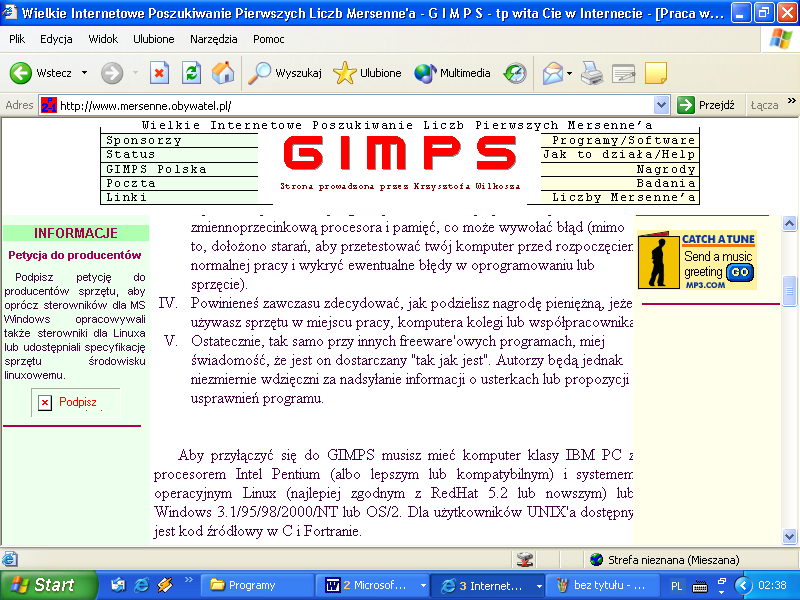The height and width of the screenshot is (600, 800).
Task: Click the Przejdź go button
Action: pos(706,105)
